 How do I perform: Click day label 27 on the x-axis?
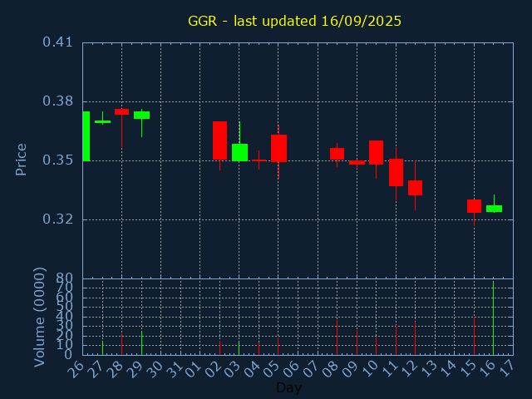pyautogui.click(x=95, y=369)
